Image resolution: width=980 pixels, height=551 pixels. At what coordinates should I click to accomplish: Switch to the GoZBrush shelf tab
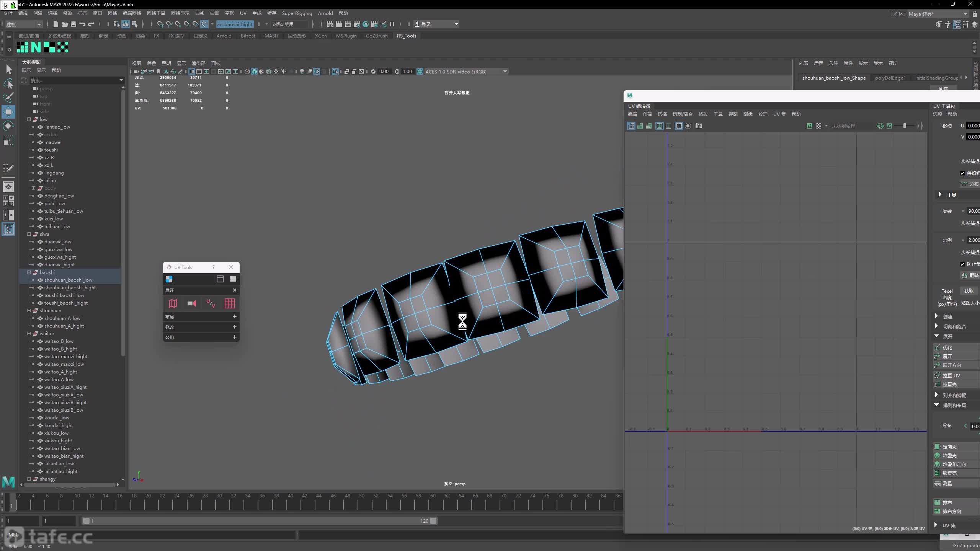coord(377,36)
